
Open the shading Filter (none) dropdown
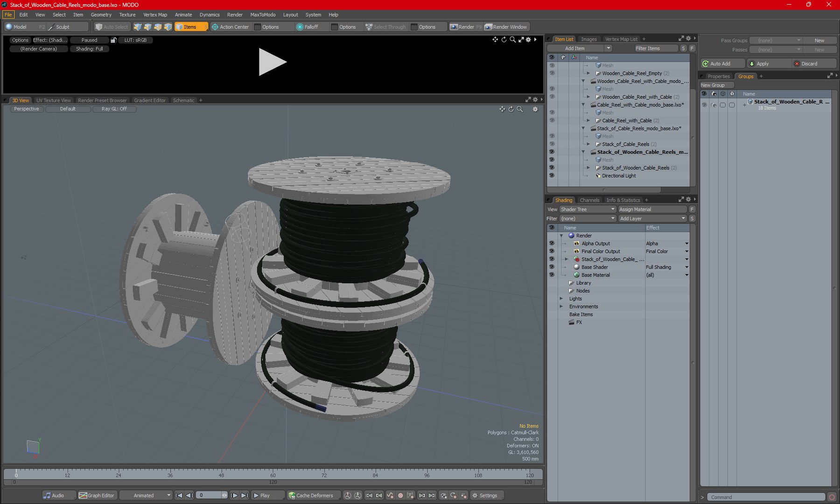point(588,218)
